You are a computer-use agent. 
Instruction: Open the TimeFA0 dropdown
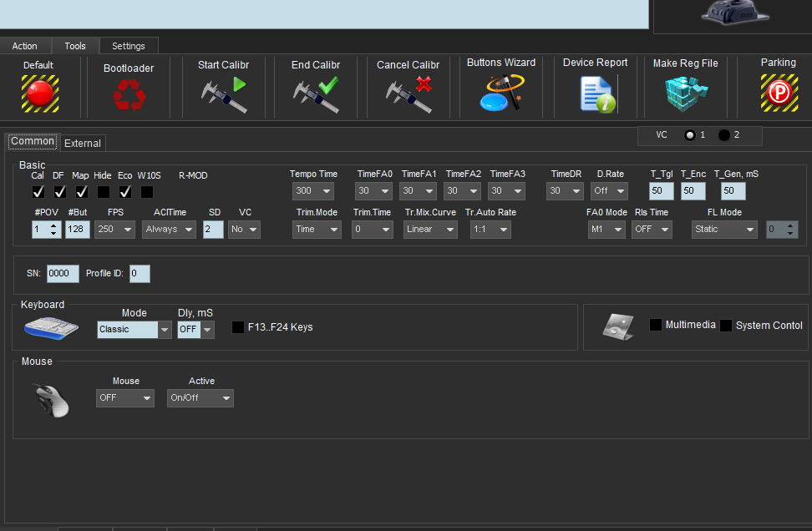click(374, 191)
